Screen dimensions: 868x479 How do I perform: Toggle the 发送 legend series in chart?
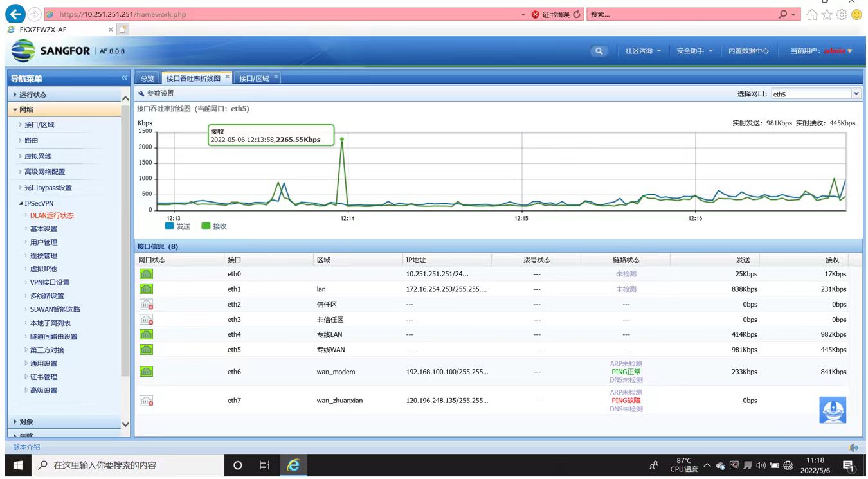click(178, 226)
